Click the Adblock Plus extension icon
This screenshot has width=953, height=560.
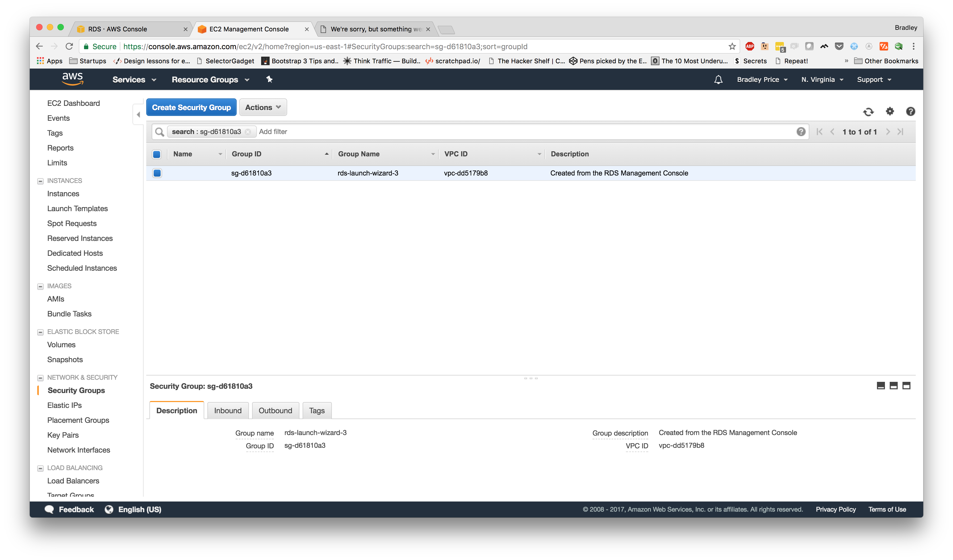tap(750, 47)
